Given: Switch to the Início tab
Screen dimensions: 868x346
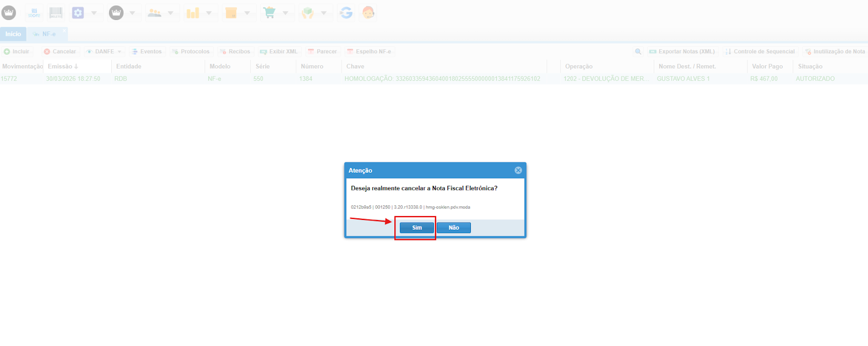Looking at the screenshot, I should pos(13,34).
